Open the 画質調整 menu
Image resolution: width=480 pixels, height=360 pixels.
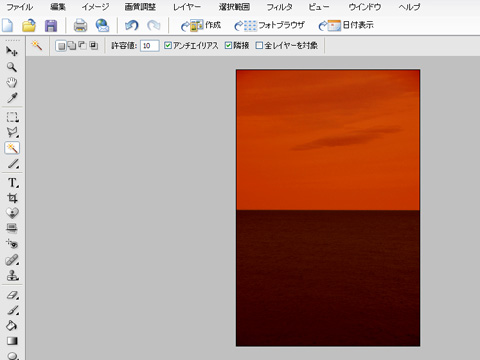pyautogui.click(x=140, y=7)
